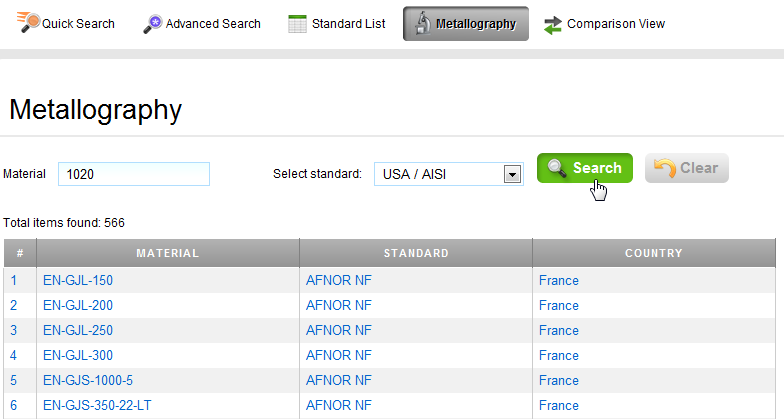784x419 pixels.
Task: Click the Comparison View arrows icon
Action: tap(553, 23)
